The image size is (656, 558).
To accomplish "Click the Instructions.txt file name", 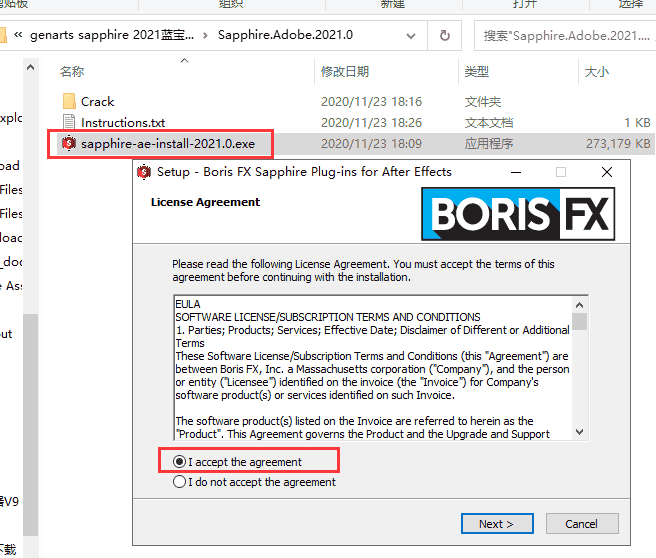I will pyautogui.click(x=123, y=123).
